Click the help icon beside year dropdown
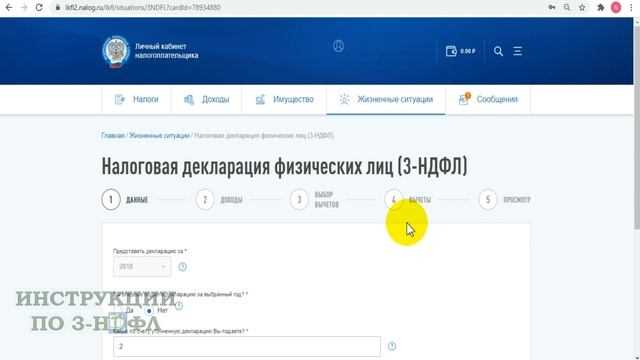The height and width of the screenshot is (360, 640). [x=182, y=267]
